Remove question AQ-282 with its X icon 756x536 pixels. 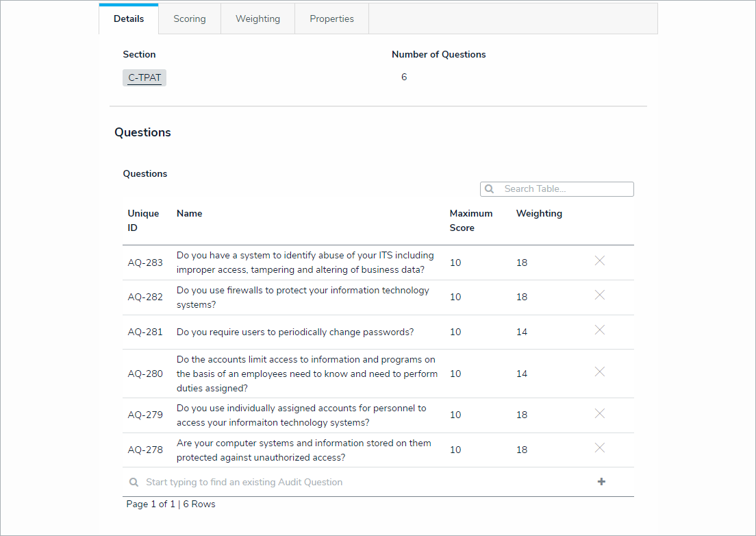click(x=599, y=295)
